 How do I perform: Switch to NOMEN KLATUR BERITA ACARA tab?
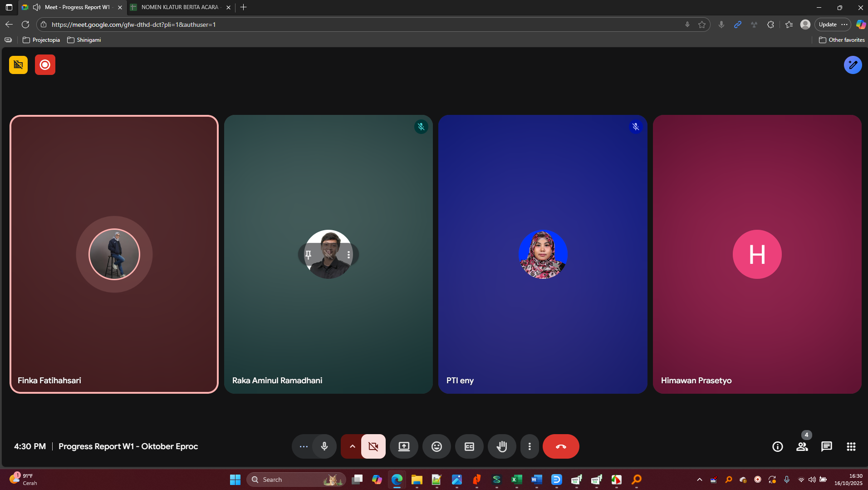pos(180,7)
